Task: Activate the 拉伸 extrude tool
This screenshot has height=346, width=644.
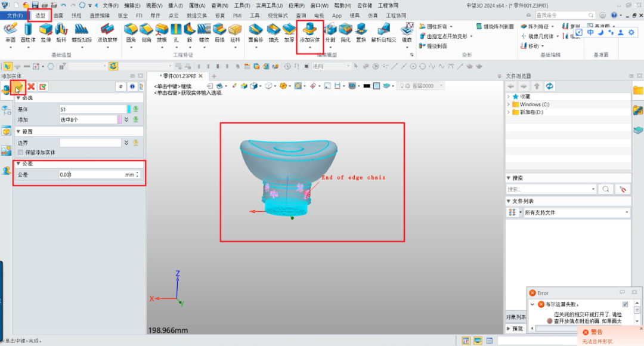Action: [45, 33]
